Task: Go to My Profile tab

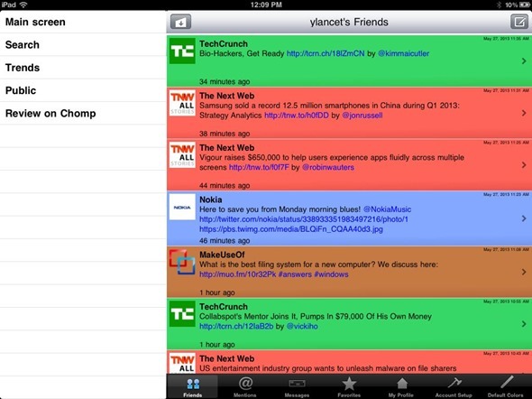Action: click(x=401, y=386)
